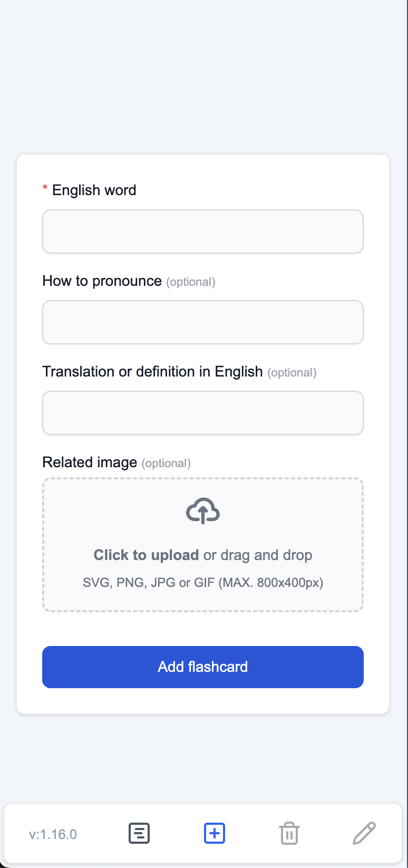Click the 'Related image (optional)' label
This screenshot has height=868, width=408.
pos(116,462)
